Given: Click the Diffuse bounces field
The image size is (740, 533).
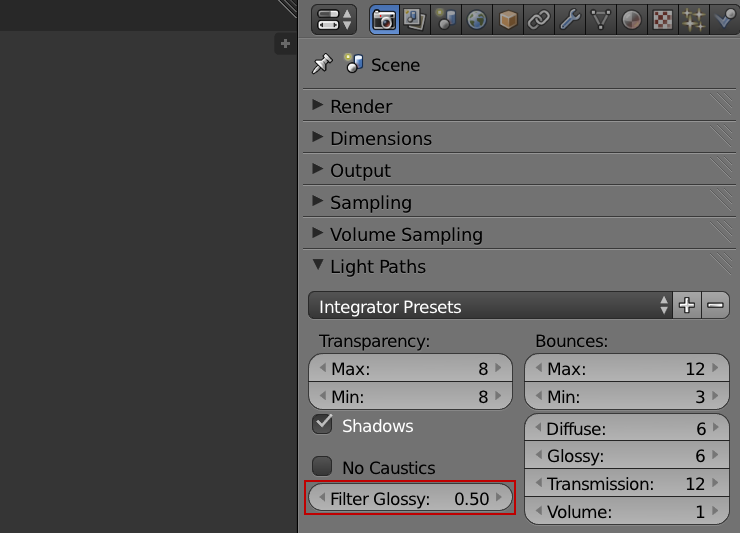Looking at the screenshot, I should [627, 428].
